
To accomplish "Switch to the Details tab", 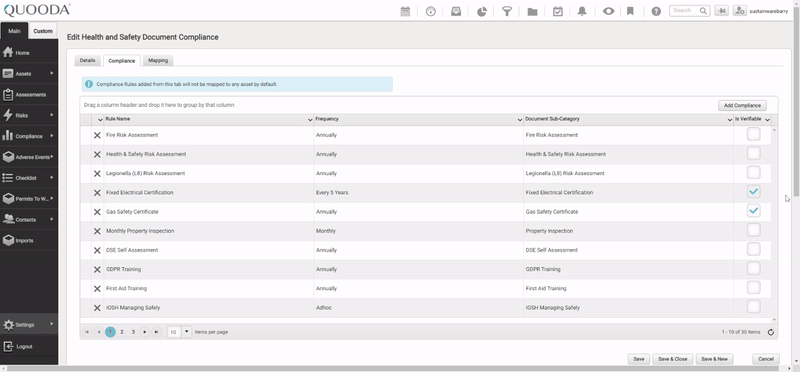I will coord(87,60).
